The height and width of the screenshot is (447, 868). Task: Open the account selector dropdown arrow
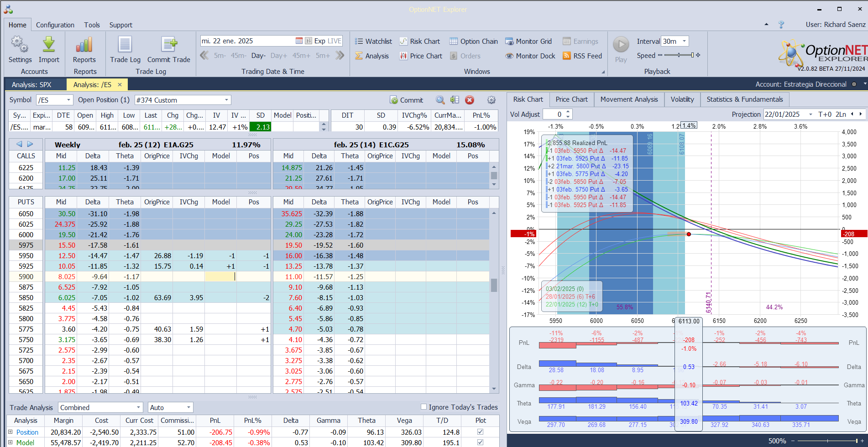865,84
